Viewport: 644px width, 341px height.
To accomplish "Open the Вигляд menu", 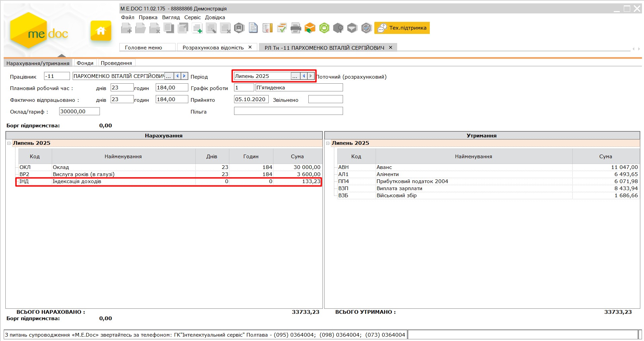I will (171, 17).
